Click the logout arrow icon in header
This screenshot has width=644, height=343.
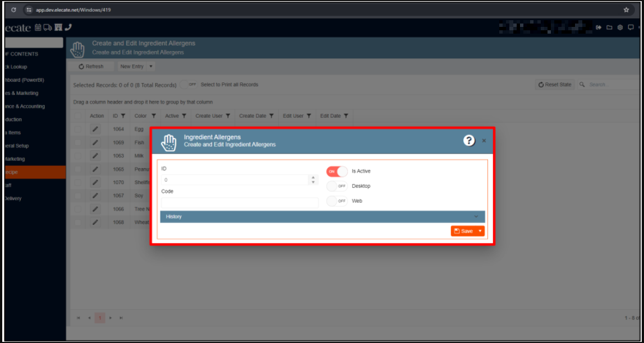tap(599, 27)
